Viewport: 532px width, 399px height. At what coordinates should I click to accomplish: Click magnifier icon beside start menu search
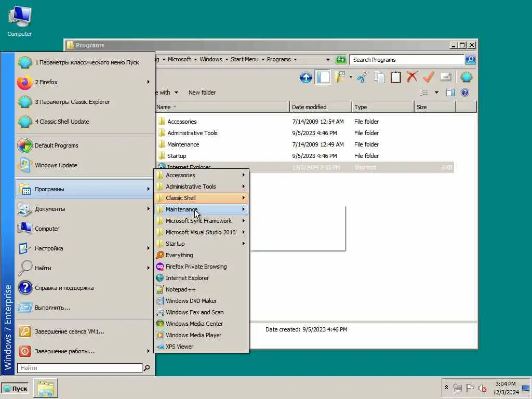pyautogui.click(x=147, y=368)
